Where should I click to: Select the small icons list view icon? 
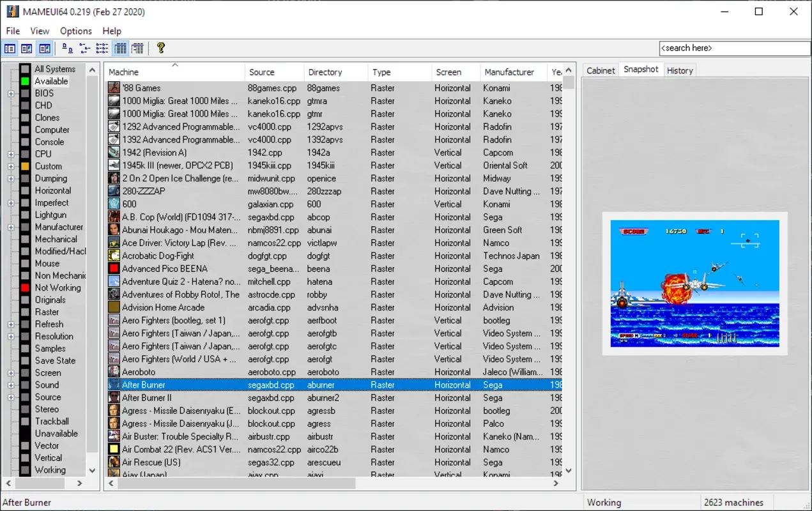tap(84, 48)
